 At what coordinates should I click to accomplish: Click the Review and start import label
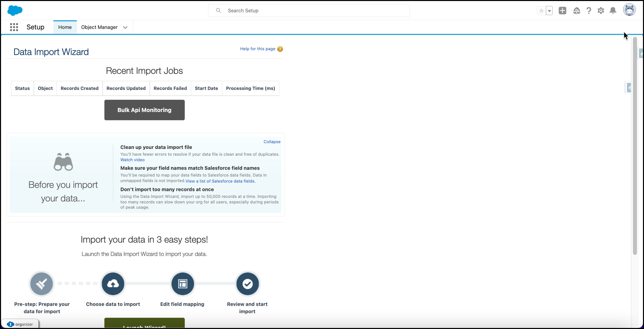click(x=247, y=308)
